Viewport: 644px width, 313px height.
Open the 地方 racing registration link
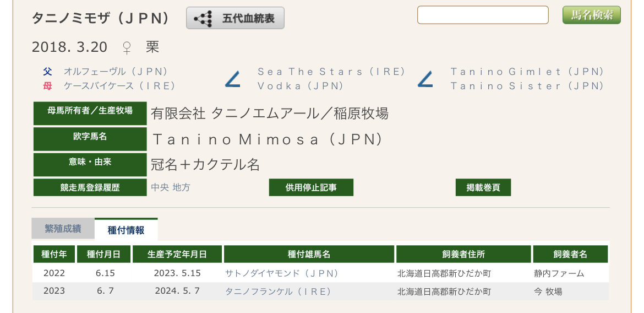[182, 187]
